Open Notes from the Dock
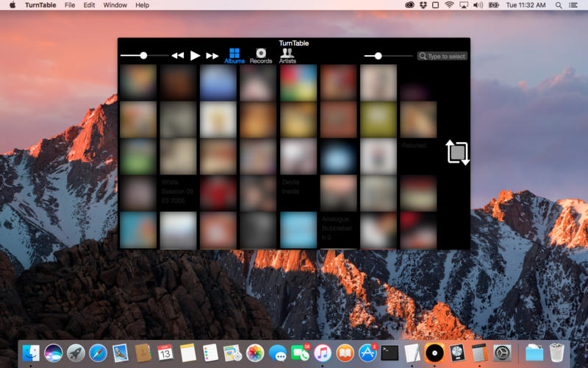588x368 pixels. (188, 353)
